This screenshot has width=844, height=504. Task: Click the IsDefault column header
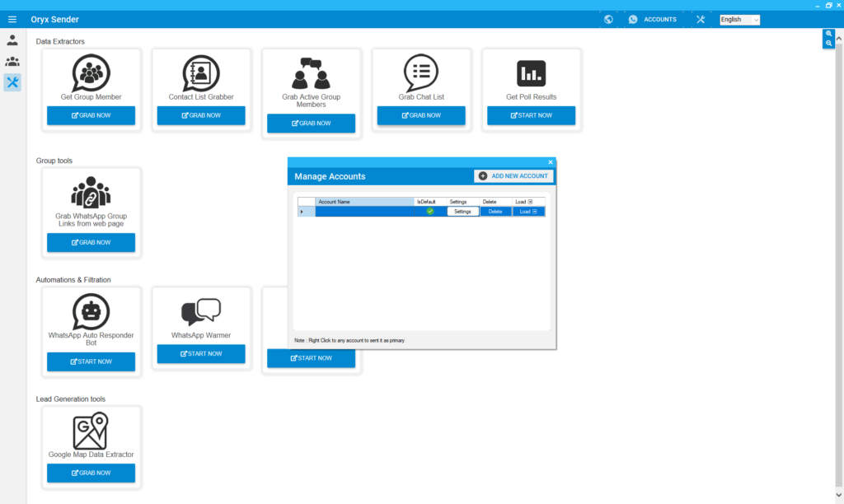point(430,202)
